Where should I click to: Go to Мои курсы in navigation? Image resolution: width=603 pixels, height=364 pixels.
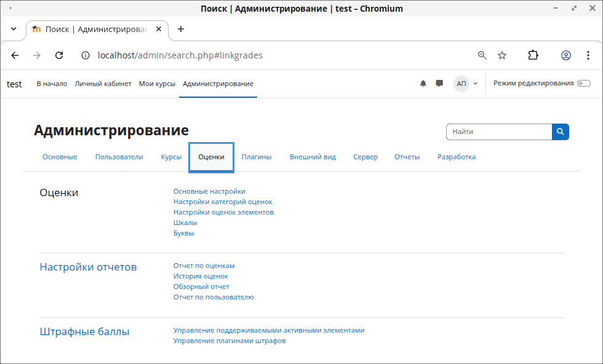tap(157, 84)
